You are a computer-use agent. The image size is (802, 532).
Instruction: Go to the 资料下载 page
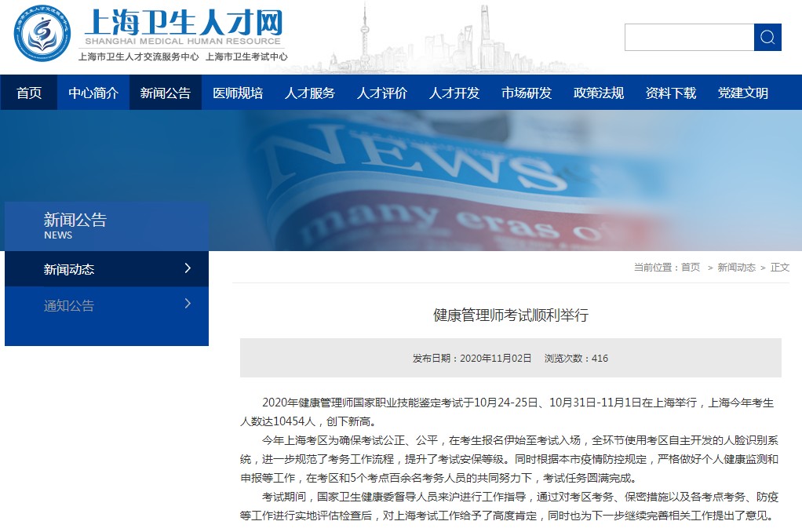point(671,93)
